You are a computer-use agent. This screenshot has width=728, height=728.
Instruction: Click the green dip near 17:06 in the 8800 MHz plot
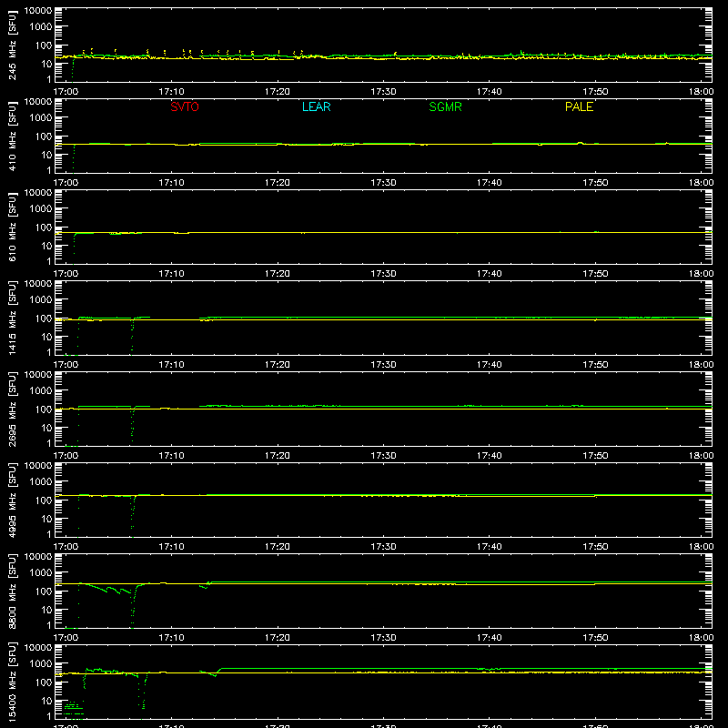[x=133, y=608]
